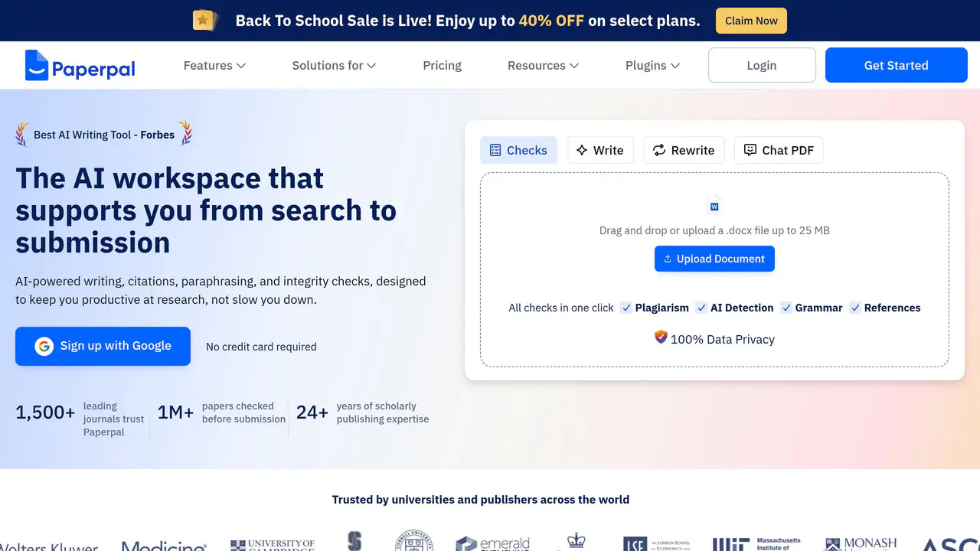Screen dimensions: 980x551
Task: Click the Login button
Action: [762, 65]
